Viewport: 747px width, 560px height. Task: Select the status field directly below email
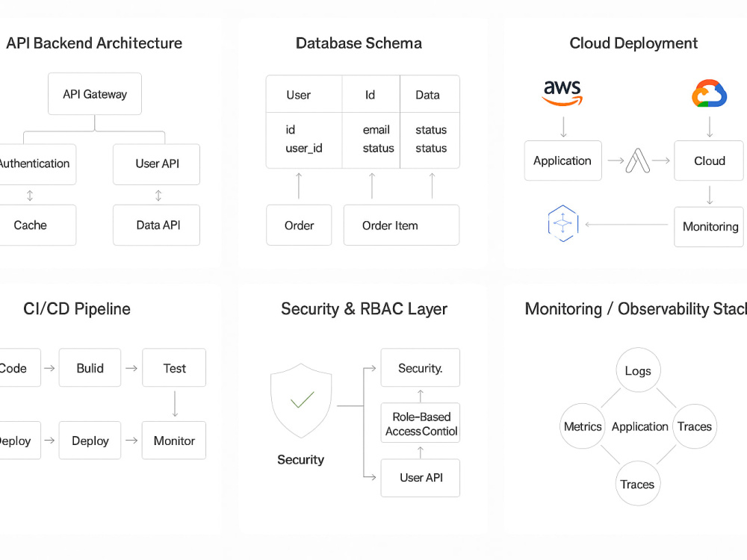click(378, 149)
